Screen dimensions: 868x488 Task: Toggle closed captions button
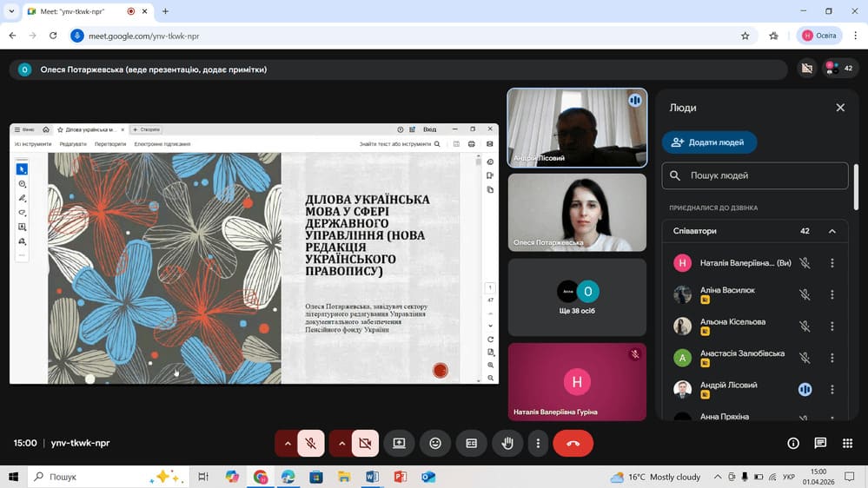tap(472, 443)
